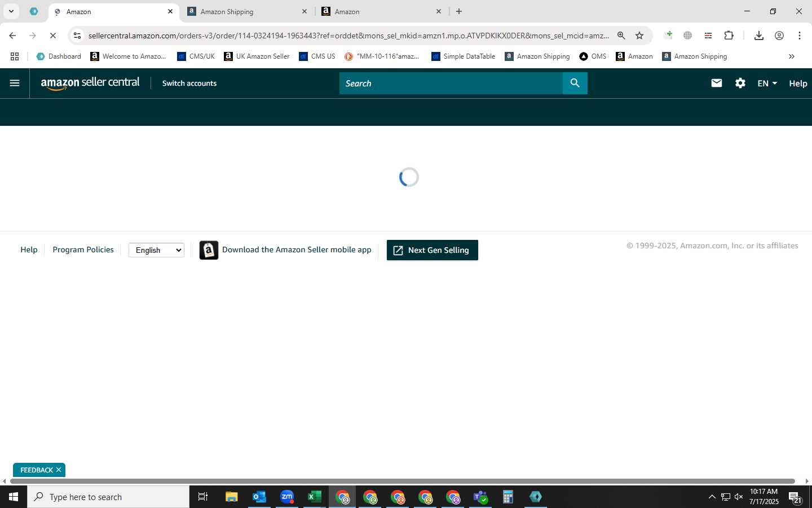The width and height of the screenshot is (812, 508).
Task: Click the globe extension icon in toolbar
Action: [688, 36]
